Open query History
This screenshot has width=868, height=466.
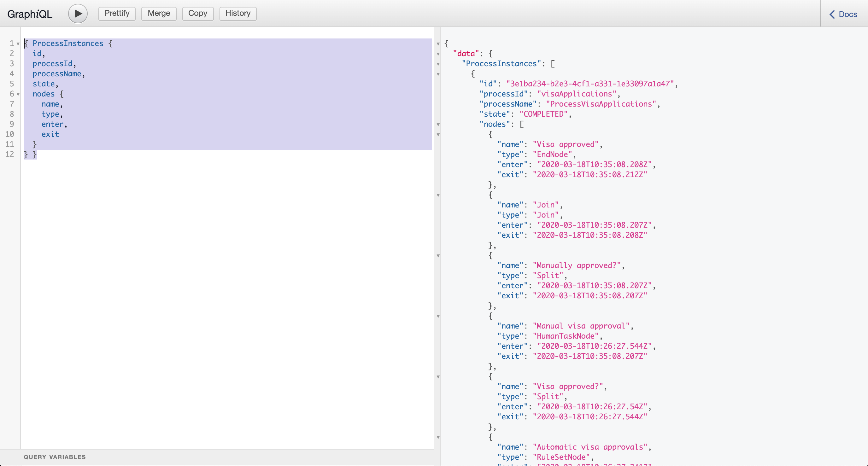[x=238, y=14]
